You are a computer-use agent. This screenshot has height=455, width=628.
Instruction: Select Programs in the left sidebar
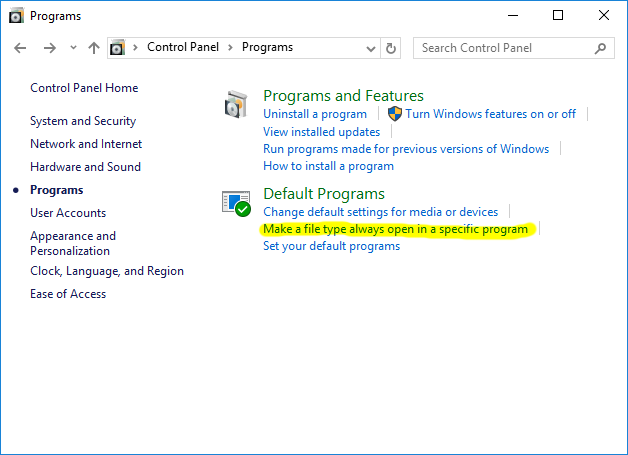[56, 190]
